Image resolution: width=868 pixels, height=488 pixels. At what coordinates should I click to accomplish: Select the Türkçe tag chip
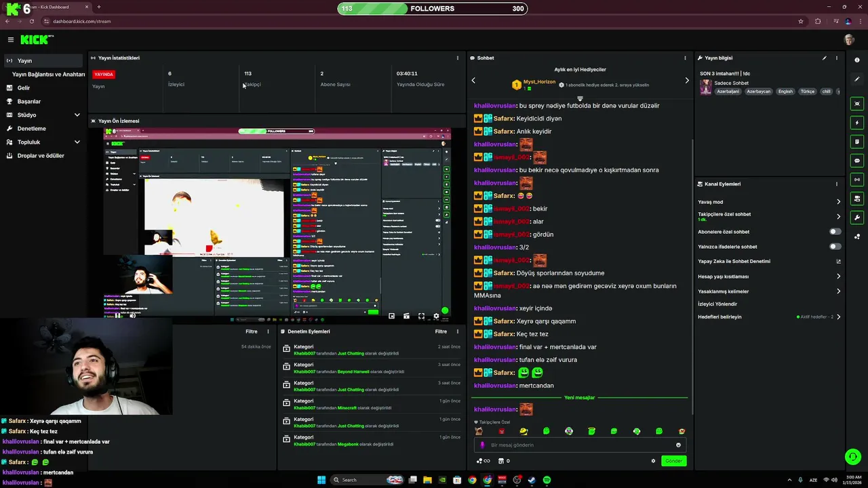(x=807, y=91)
